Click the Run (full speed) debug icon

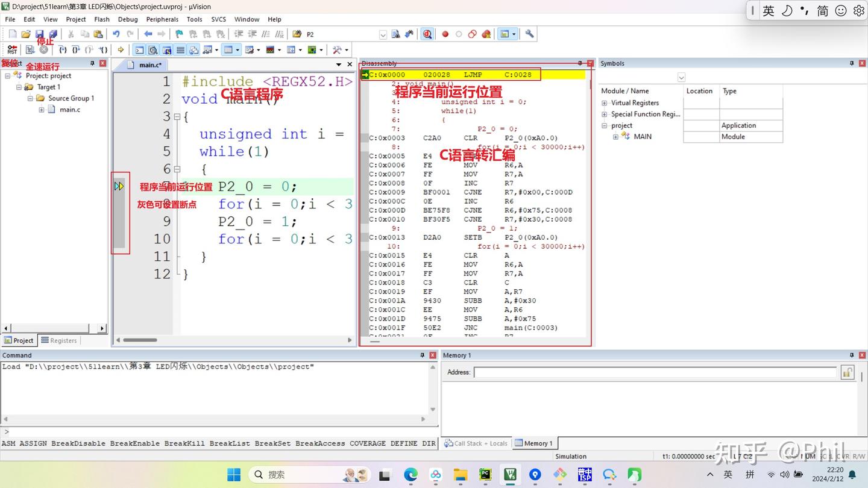click(x=30, y=50)
